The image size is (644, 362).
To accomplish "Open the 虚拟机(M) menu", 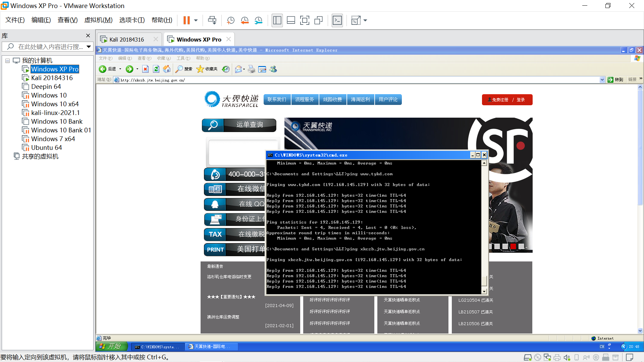I will (x=98, y=20).
